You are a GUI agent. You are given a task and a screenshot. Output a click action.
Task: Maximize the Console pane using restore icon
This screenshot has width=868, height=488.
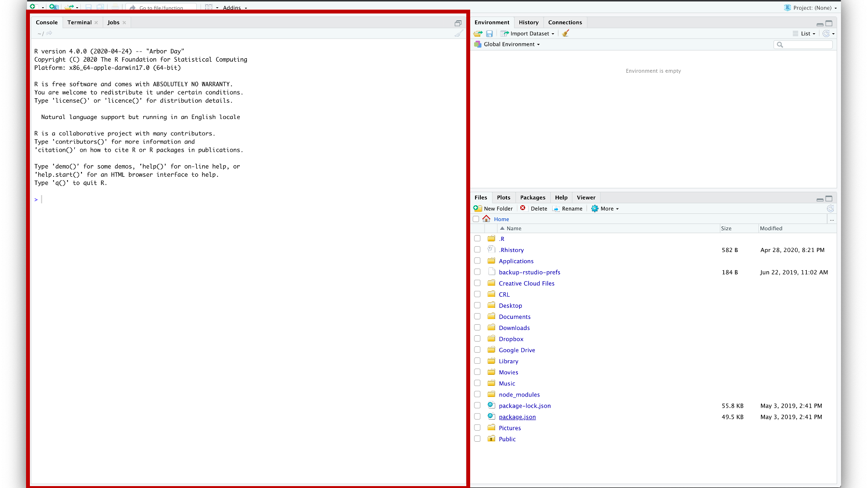point(458,23)
